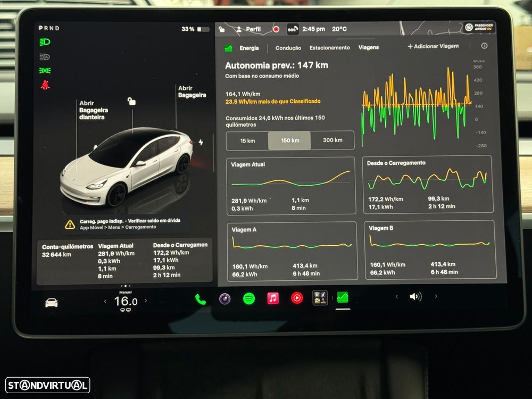Open the Perfil driver profile

coord(249,29)
